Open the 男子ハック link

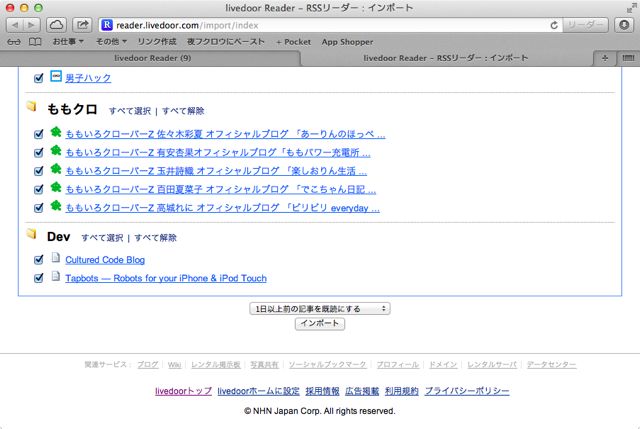(x=88, y=78)
